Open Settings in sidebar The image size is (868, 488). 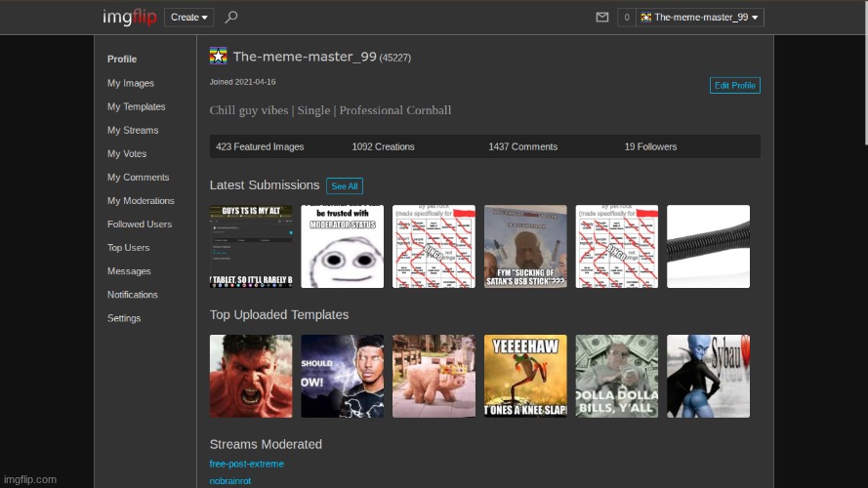(x=124, y=317)
